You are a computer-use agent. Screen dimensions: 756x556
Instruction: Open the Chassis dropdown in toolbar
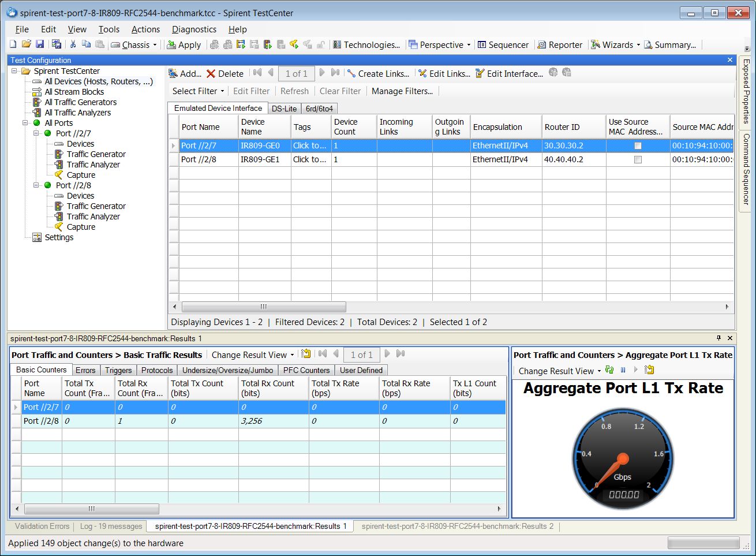click(x=134, y=44)
